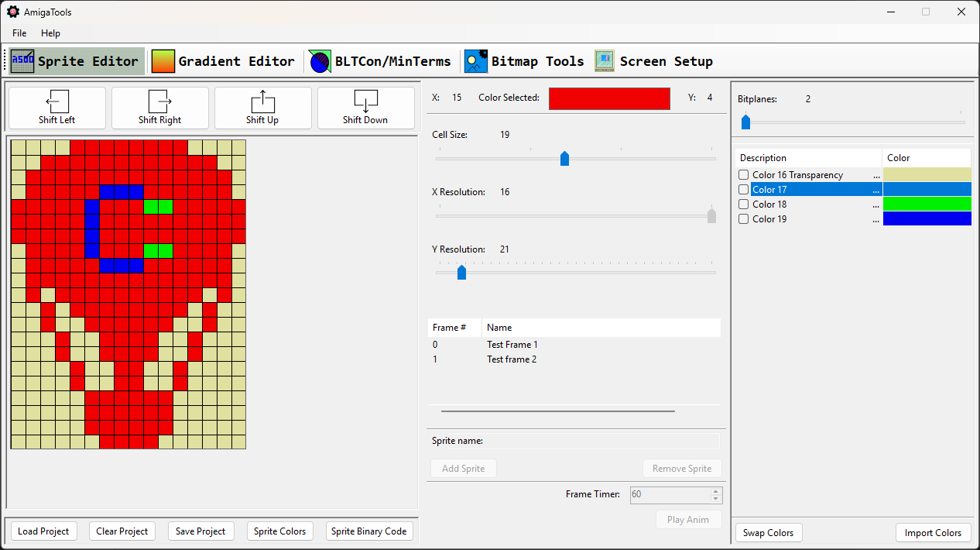Click the Bitplanes slider handle

click(745, 122)
